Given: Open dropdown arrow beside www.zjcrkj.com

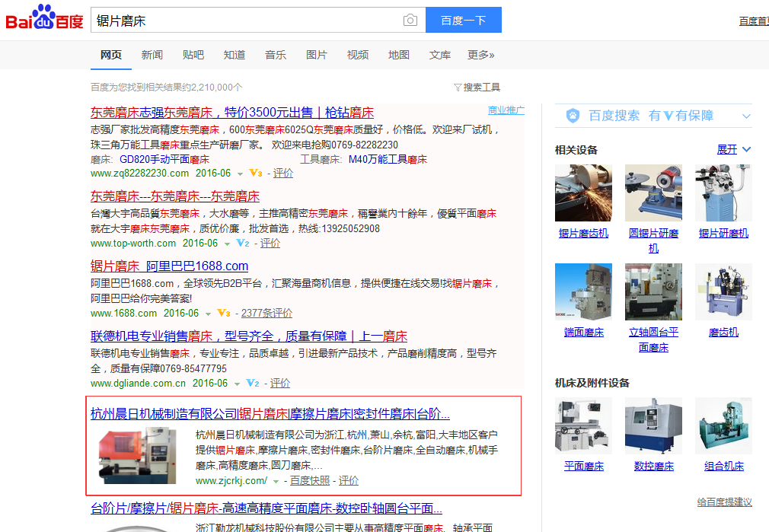Looking at the screenshot, I should coord(276,481).
